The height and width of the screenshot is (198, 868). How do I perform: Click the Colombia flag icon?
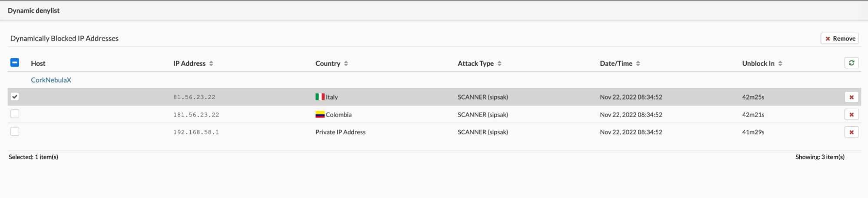[320, 114]
